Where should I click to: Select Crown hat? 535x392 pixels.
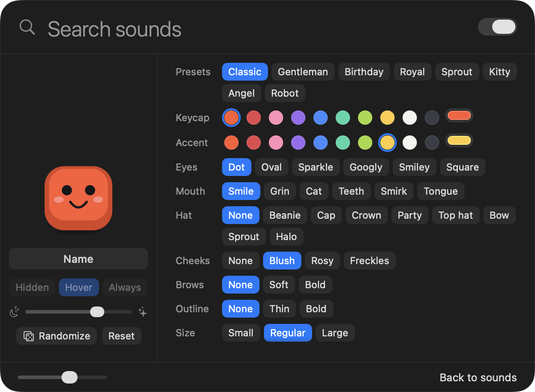366,215
